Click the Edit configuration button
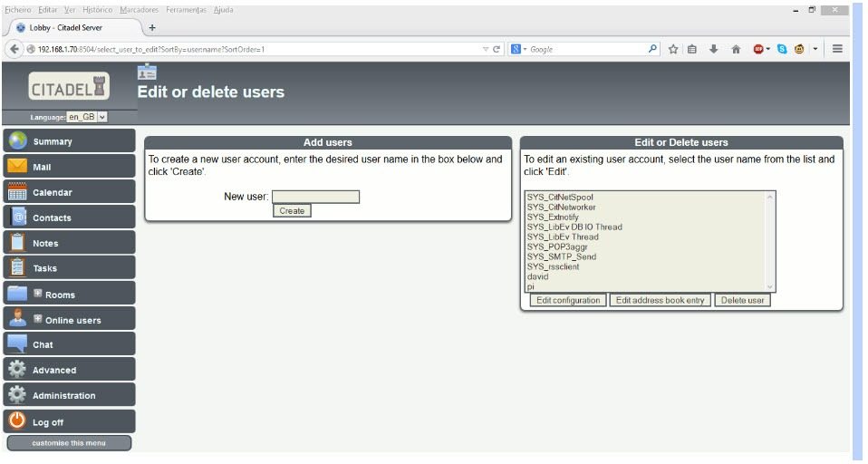868x464 pixels. tap(566, 300)
